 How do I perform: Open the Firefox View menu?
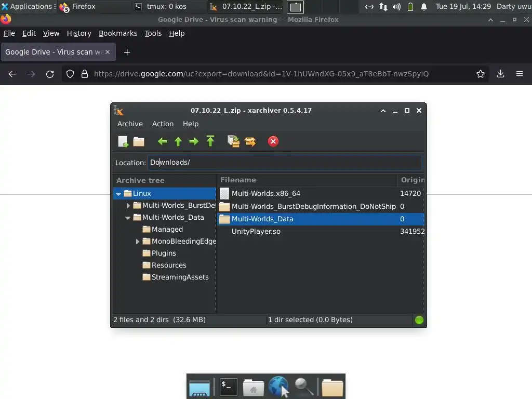pos(51,33)
